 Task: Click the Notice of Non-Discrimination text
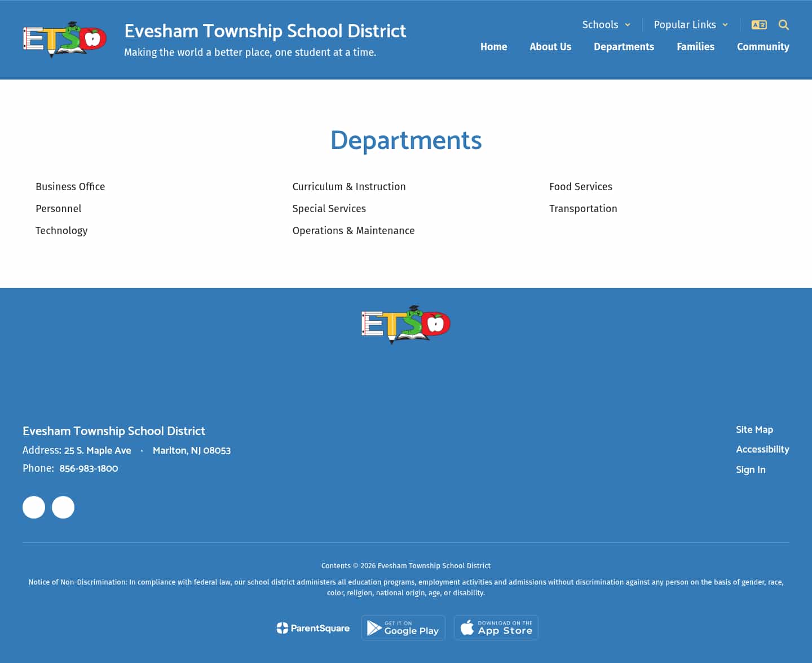click(406, 587)
